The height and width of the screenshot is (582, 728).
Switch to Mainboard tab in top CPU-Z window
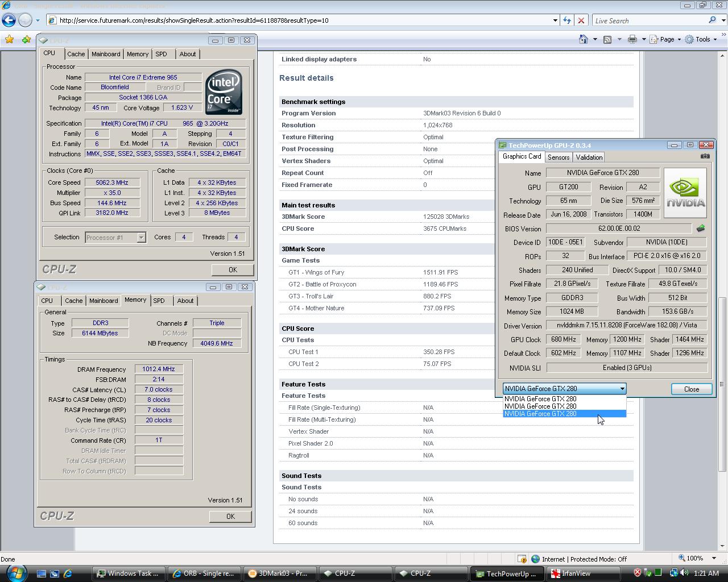[x=106, y=54]
